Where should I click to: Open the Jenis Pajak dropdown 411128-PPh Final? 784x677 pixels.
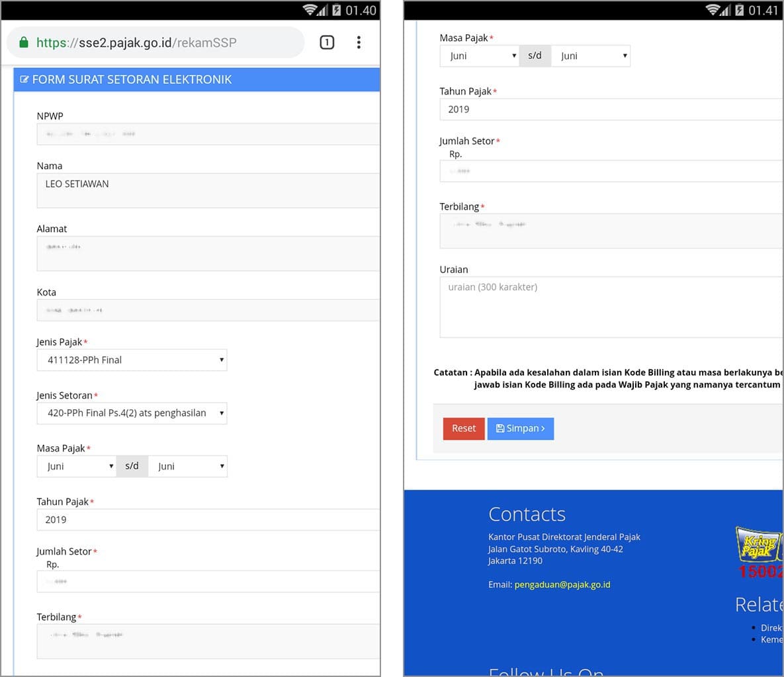click(x=132, y=360)
